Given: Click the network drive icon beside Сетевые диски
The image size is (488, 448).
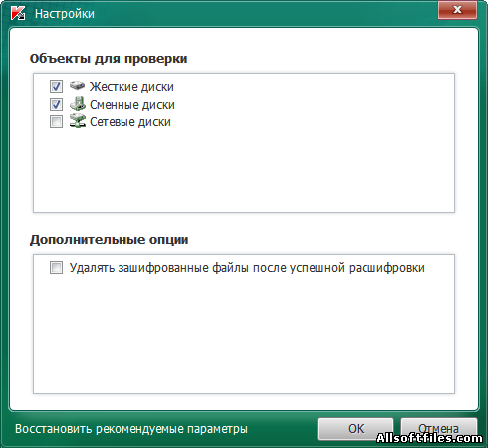Looking at the screenshot, I should point(78,121).
